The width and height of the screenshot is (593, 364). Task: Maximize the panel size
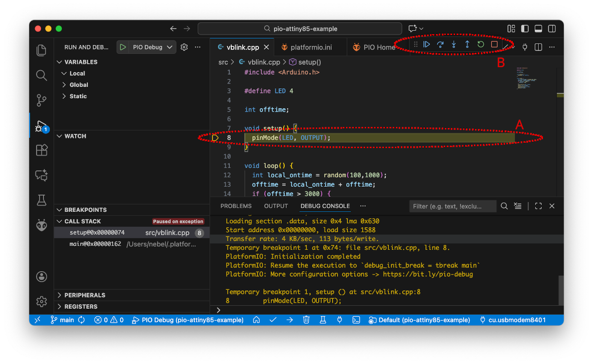539,206
